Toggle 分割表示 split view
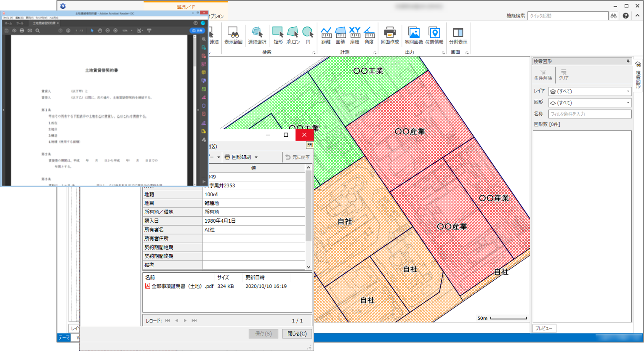 click(458, 35)
